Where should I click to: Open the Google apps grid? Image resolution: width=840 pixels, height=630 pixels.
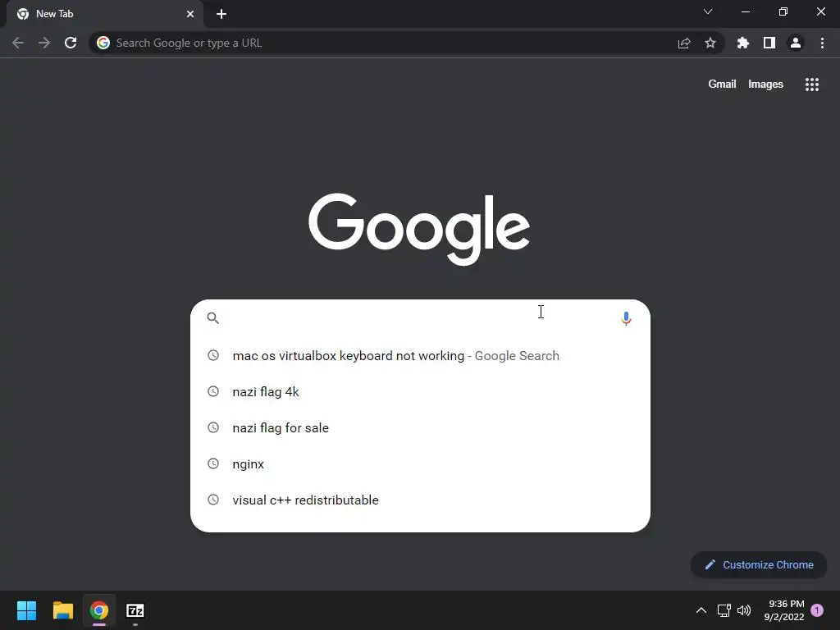811,84
